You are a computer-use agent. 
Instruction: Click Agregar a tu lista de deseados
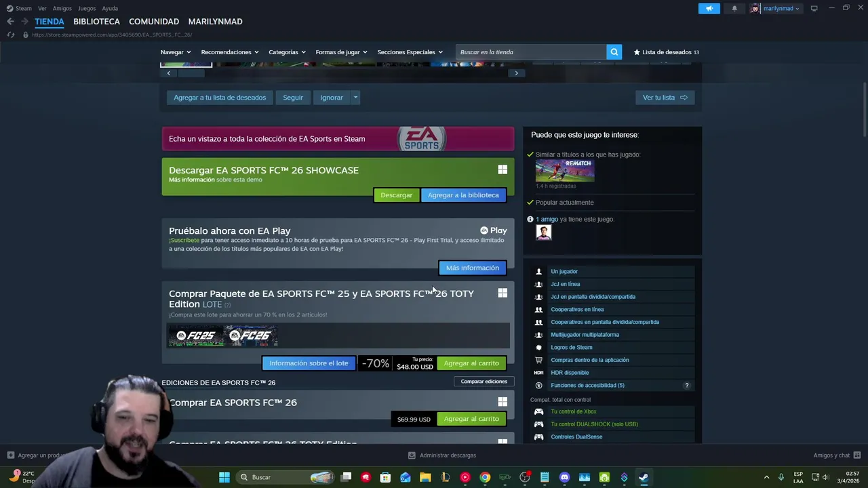tap(220, 98)
